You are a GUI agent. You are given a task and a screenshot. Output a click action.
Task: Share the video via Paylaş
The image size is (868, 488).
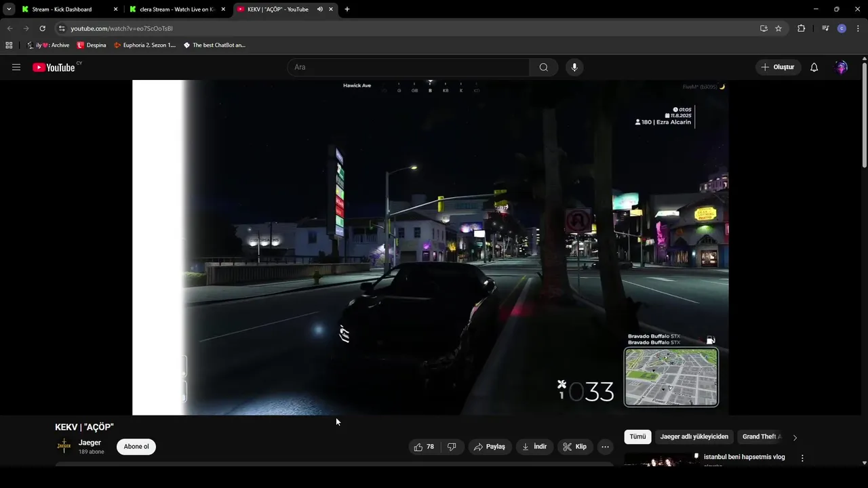490,447
